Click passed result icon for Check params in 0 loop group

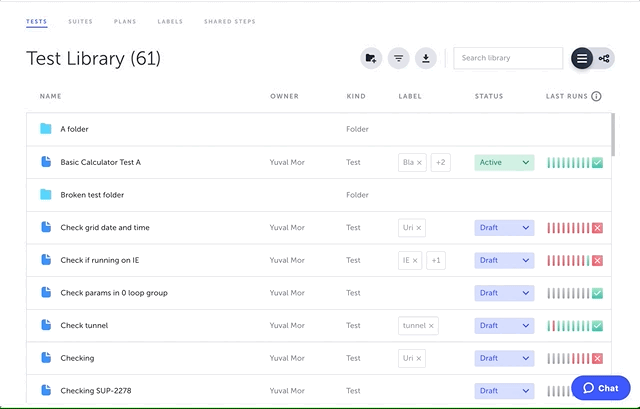(598, 293)
